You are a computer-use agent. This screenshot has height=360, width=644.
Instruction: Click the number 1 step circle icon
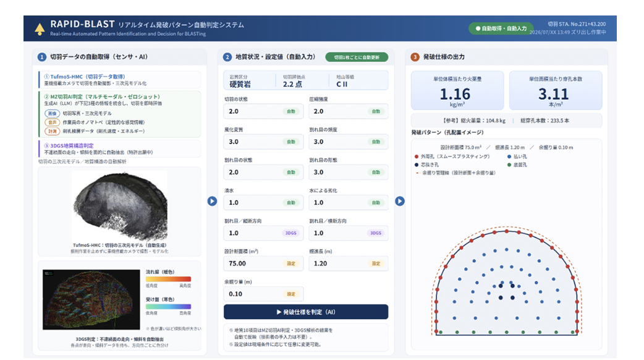point(42,57)
